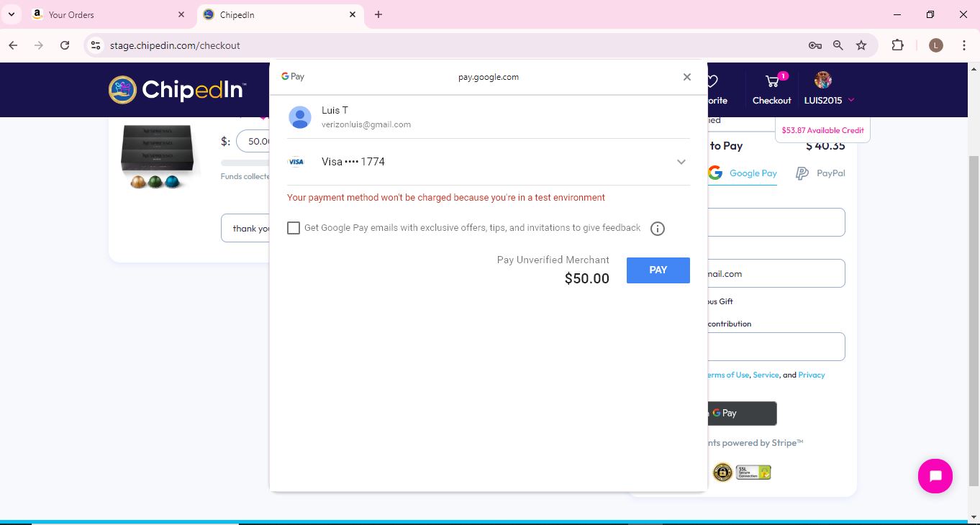
Task: Click the site information icon in address bar
Action: [x=95, y=45]
